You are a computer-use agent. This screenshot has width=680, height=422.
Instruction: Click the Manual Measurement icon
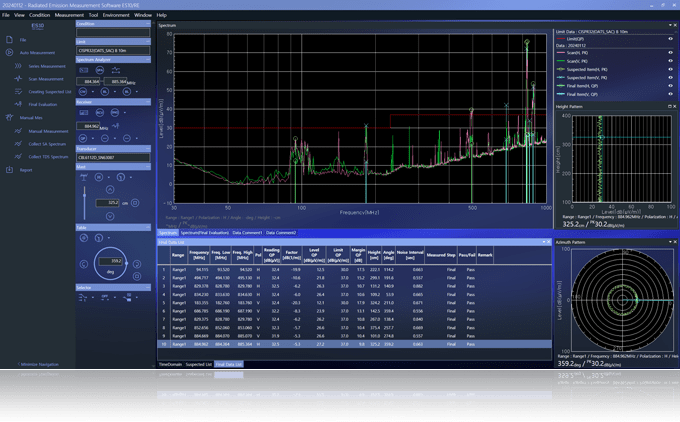(x=18, y=131)
